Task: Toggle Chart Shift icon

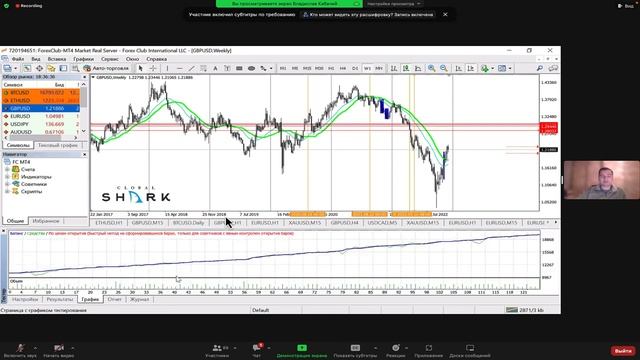Action: [x=471, y=68]
